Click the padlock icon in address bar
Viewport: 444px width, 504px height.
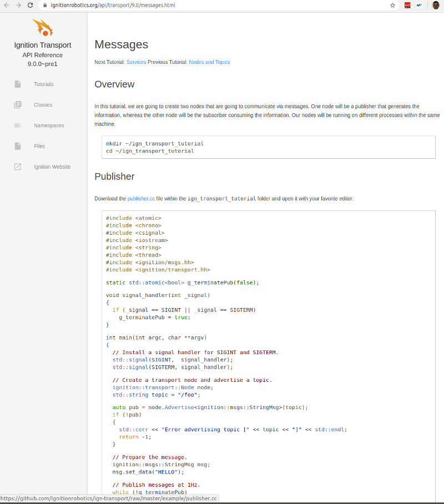tap(44, 5)
